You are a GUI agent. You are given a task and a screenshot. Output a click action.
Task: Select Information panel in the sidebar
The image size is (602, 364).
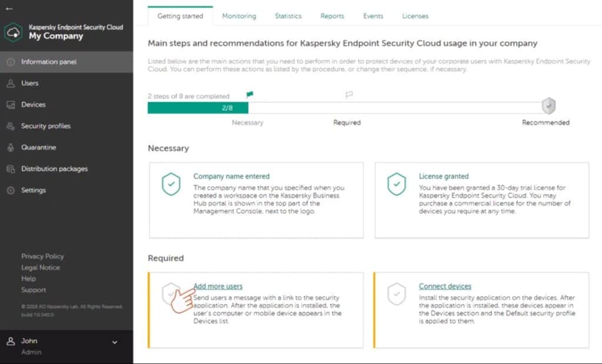66,62
